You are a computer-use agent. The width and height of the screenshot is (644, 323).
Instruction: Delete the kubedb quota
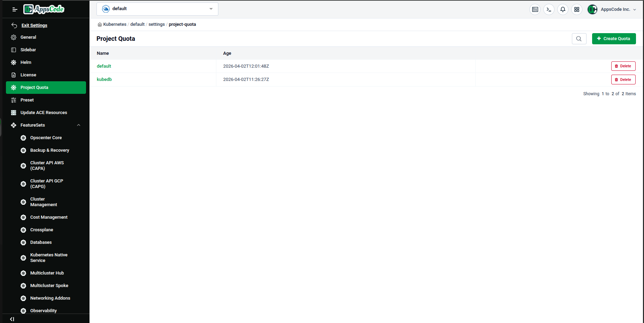pyautogui.click(x=623, y=79)
